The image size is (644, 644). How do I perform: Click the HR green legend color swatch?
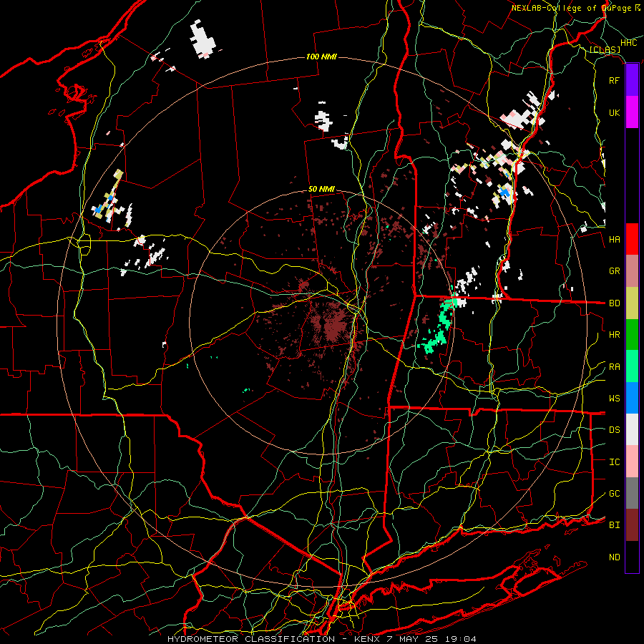[632, 335]
